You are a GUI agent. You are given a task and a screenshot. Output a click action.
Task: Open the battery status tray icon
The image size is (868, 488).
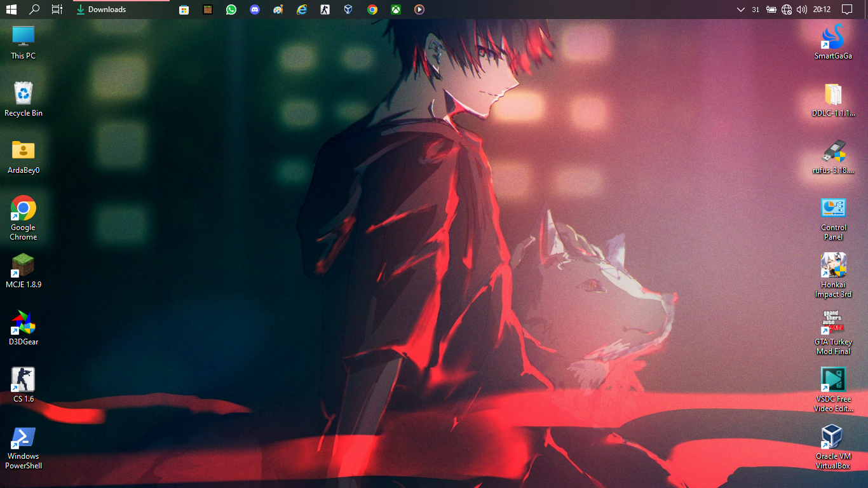coord(771,10)
